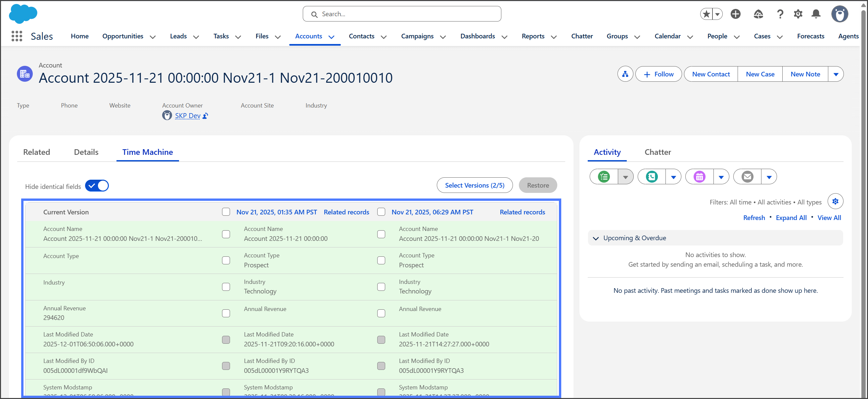
Task: Open the timeline filter settings gear
Action: pyautogui.click(x=835, y=201)
